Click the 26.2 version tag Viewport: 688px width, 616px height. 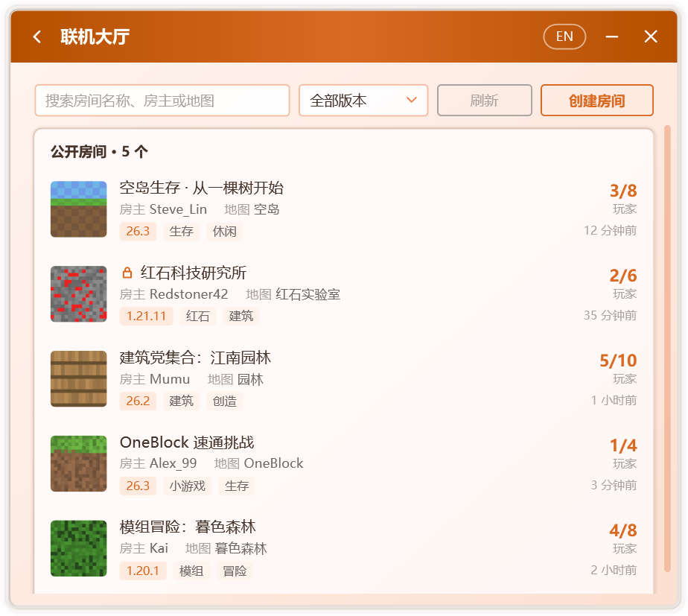[138, 401]
